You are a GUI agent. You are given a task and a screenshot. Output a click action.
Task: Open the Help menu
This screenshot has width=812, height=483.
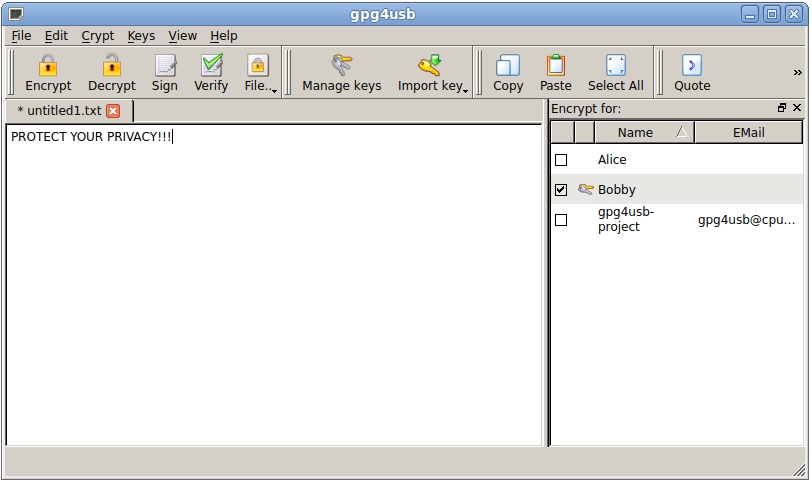[x=224, y=36]
